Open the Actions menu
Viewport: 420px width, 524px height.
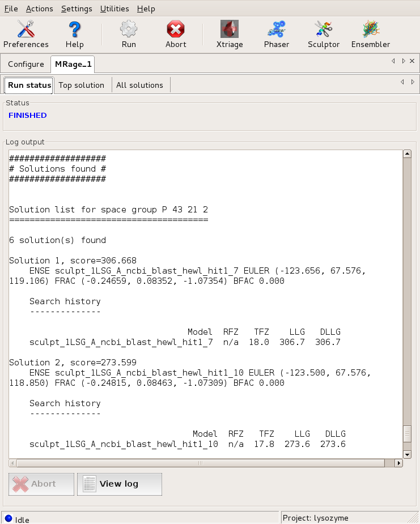point(40,8)
